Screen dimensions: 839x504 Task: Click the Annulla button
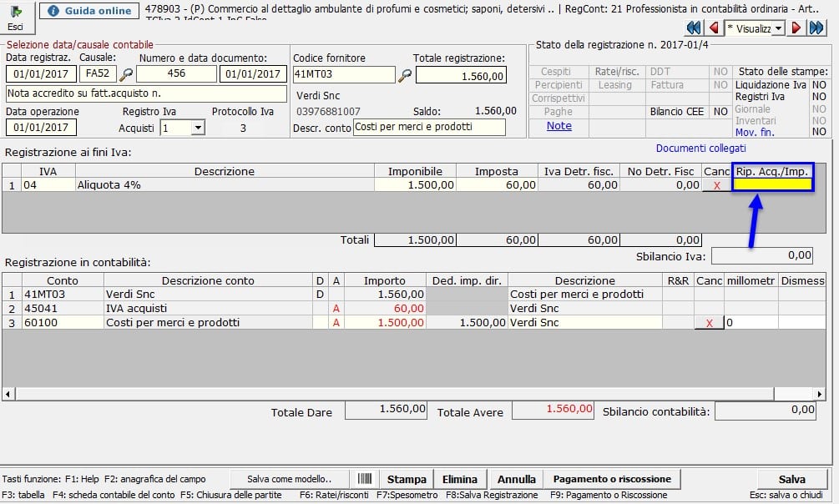coord(517,479)
